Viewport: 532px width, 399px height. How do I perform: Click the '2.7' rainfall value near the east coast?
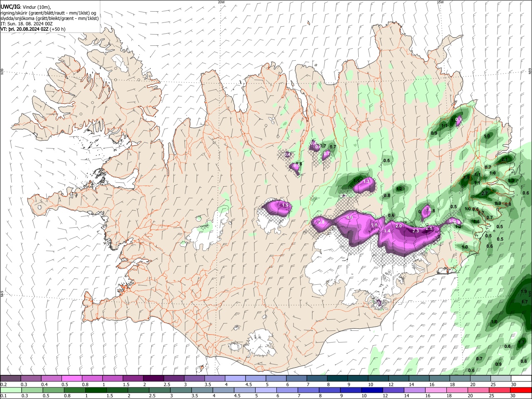485,194
